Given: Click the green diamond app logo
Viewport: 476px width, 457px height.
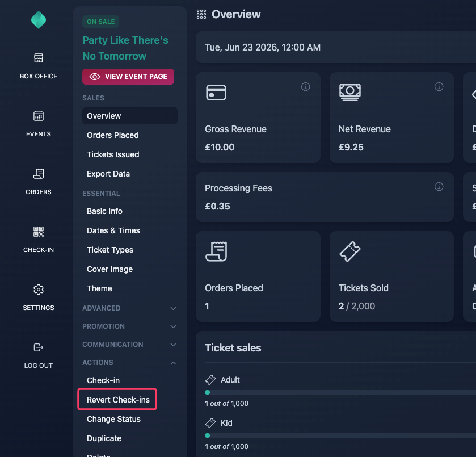Looking at the screenshot, I should coord(39,20).
